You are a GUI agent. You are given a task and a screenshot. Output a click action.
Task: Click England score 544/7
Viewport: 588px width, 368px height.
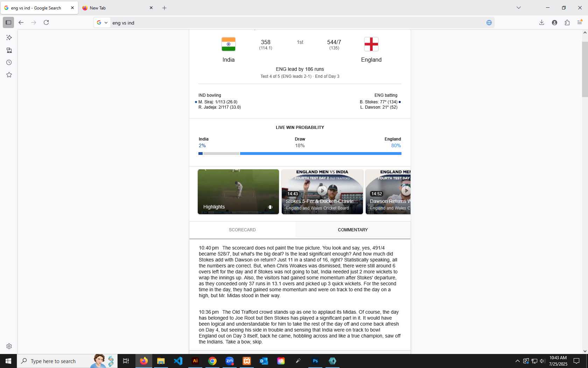tap(334, 42)
